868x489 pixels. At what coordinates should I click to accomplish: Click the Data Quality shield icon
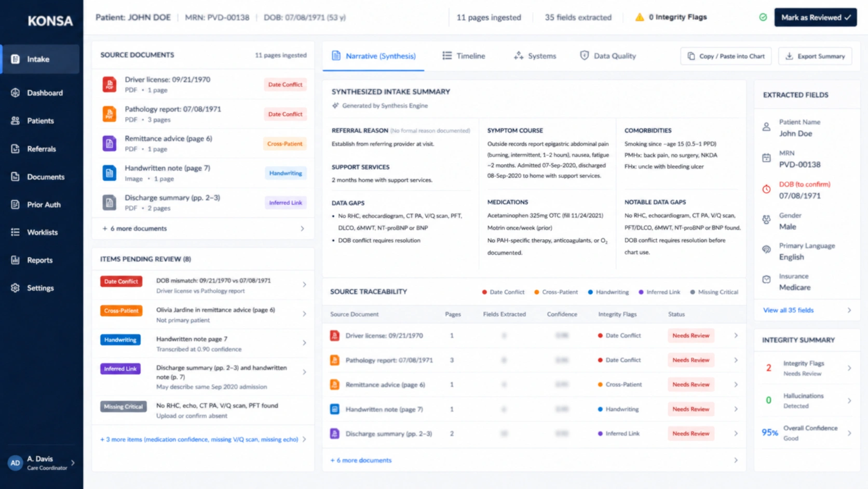(x=585, y=56)
